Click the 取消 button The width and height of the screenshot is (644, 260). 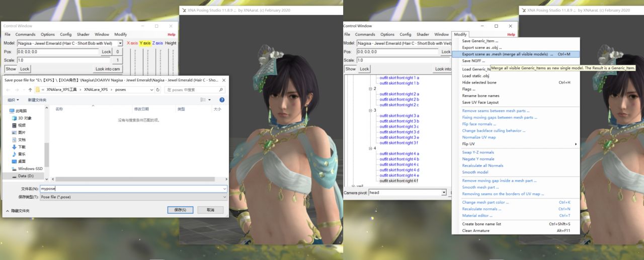point(210,210)
